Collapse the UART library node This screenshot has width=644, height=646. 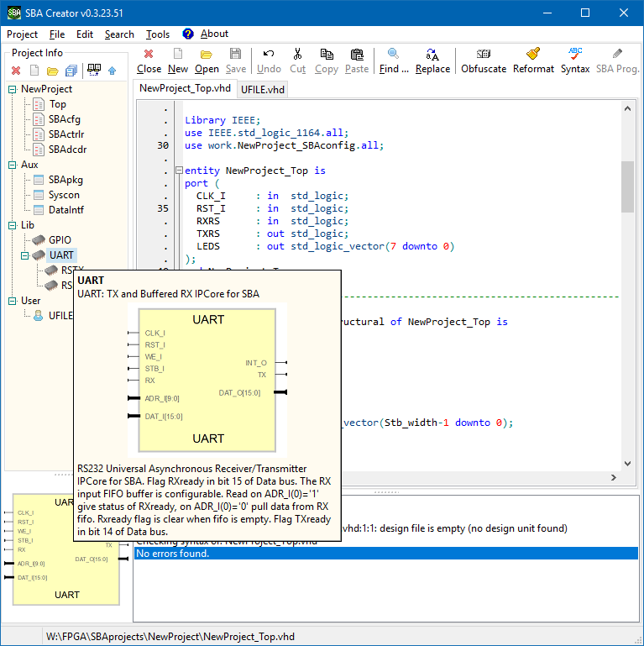tap(25, 255)
